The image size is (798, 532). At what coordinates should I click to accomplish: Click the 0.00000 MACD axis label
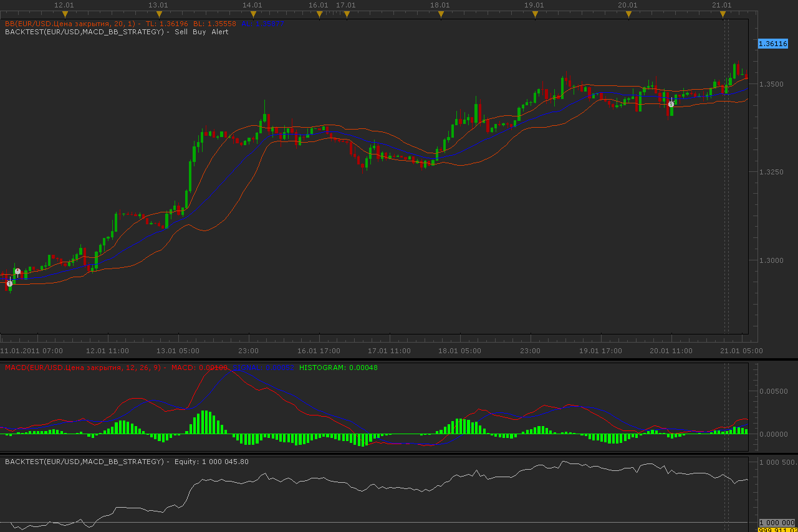[x=774, y=434]
